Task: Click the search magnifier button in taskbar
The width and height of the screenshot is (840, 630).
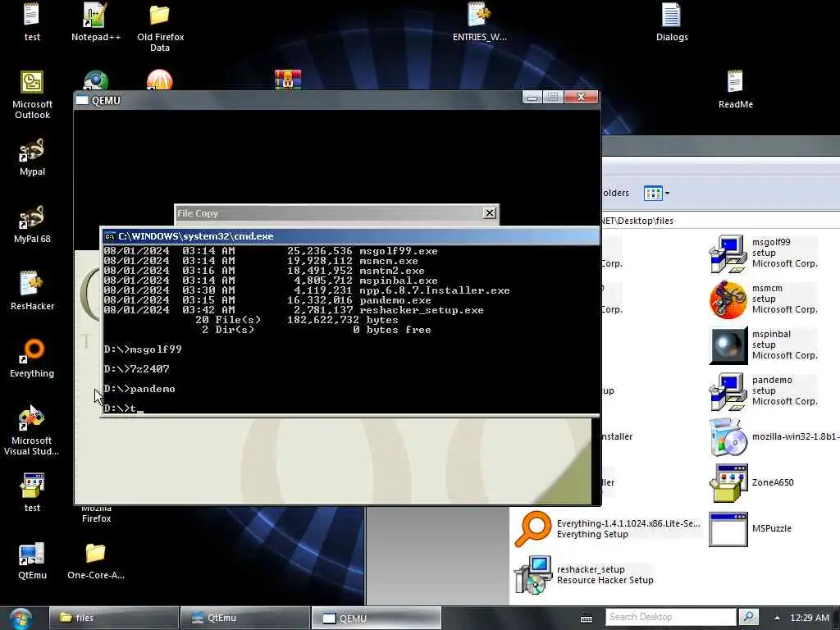Action: click(748, 617)
